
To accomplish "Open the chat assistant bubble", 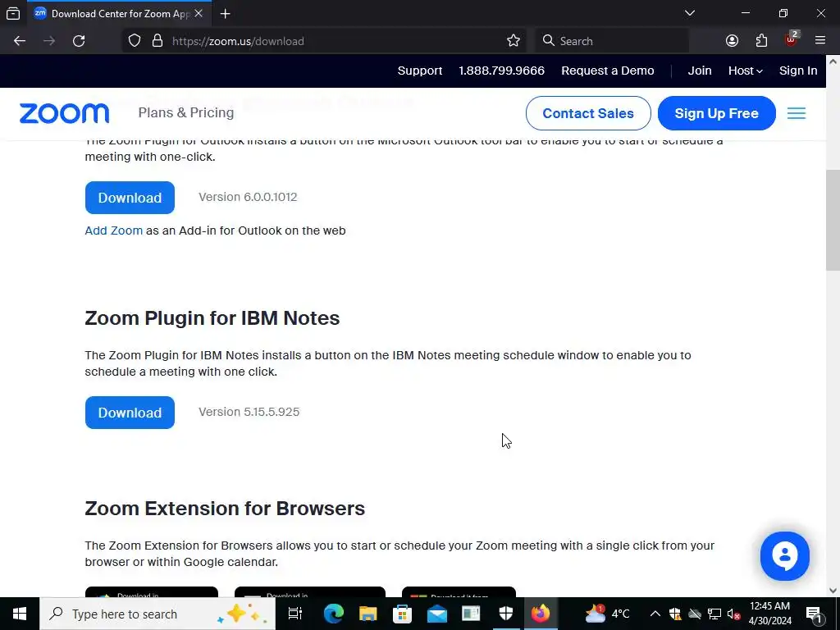I will (784, 556).
